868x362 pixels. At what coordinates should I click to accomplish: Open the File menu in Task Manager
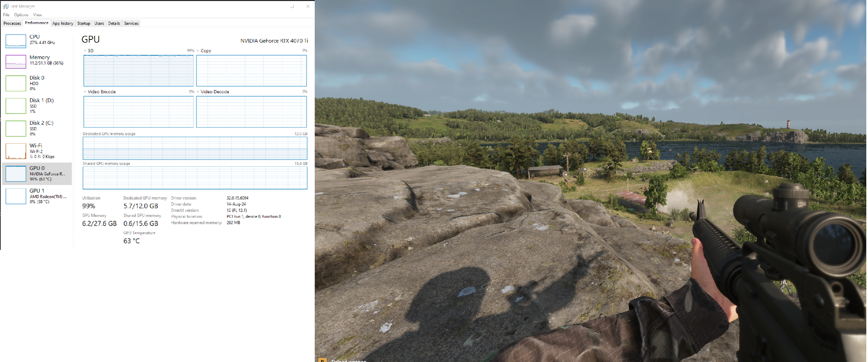click(6, 15)
